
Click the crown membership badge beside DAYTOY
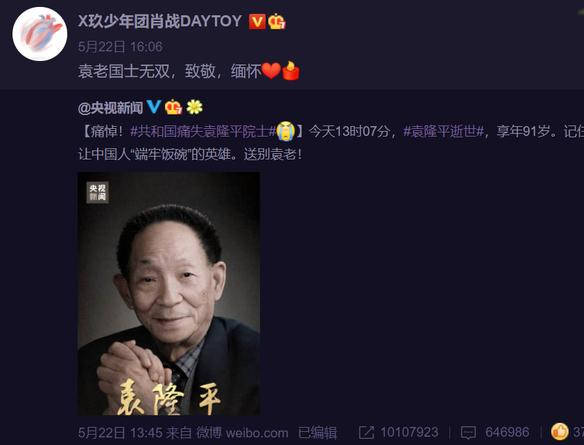pos(277,22)
